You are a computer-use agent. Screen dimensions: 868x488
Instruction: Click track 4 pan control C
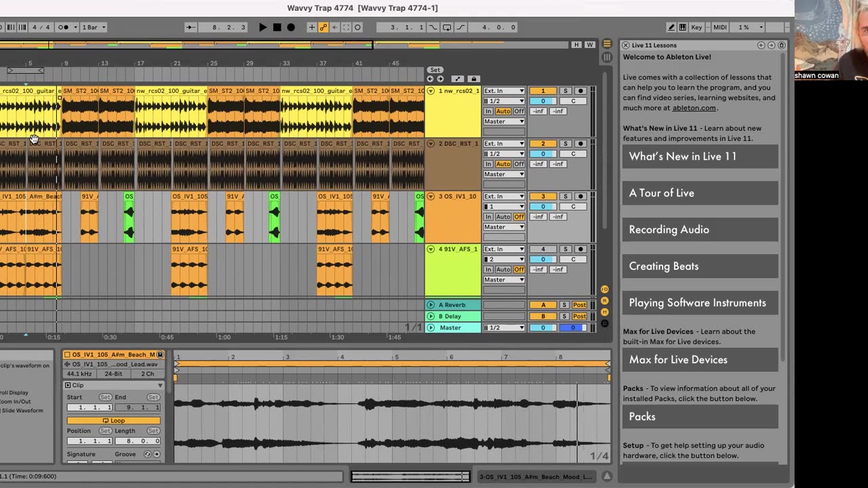[x=573, y=260]
